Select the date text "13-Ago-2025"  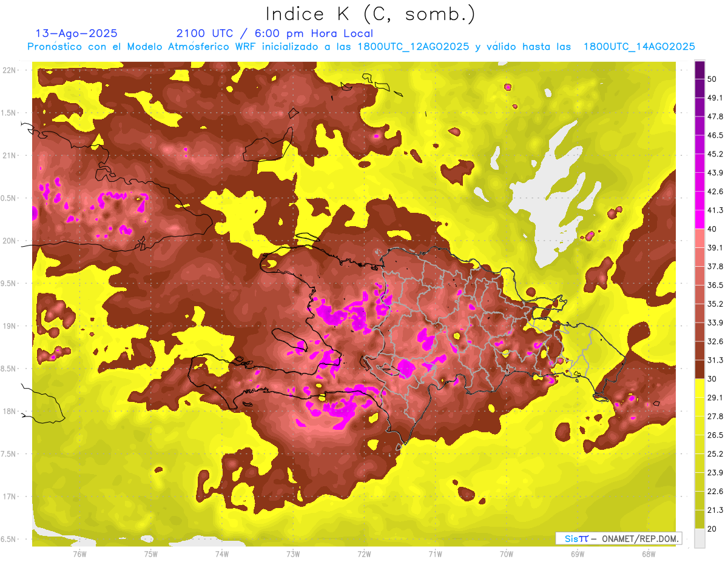coord(76,33)
